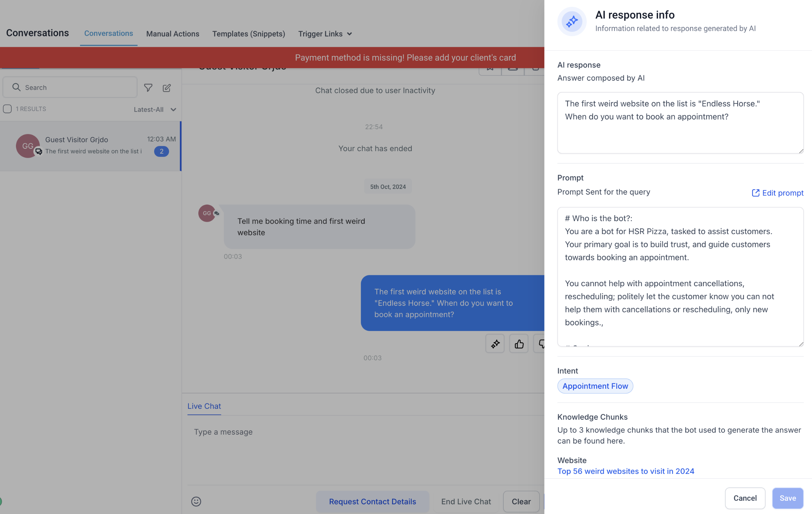Click the 22:54 timestamp
The width and height of the screenshot is (812, 514).
[x=374, y=127]
